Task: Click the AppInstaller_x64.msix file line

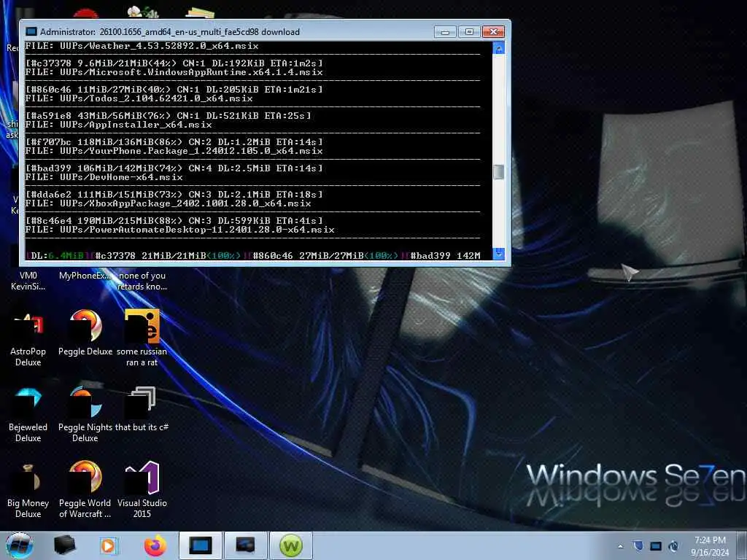Action: [119, 125]
